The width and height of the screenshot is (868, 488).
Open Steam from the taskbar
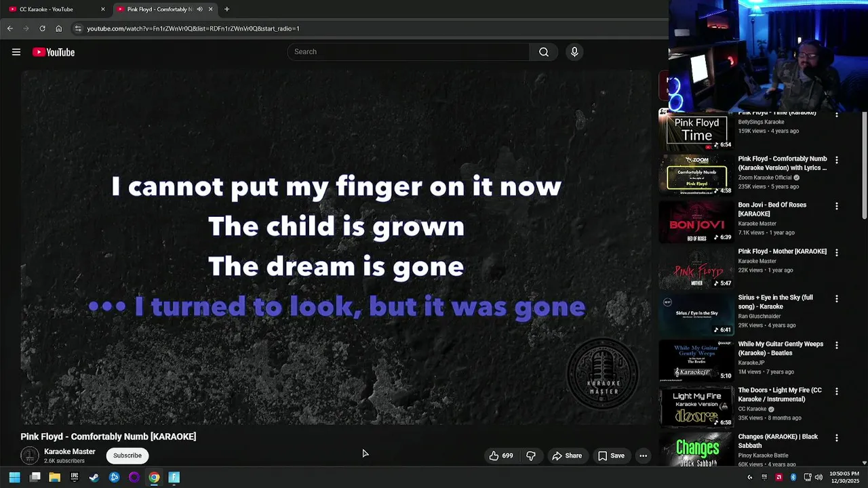pos(94,477)
